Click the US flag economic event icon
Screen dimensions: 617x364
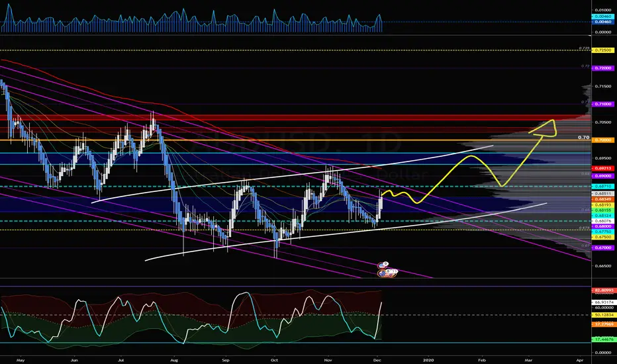(x=383, y=265)
